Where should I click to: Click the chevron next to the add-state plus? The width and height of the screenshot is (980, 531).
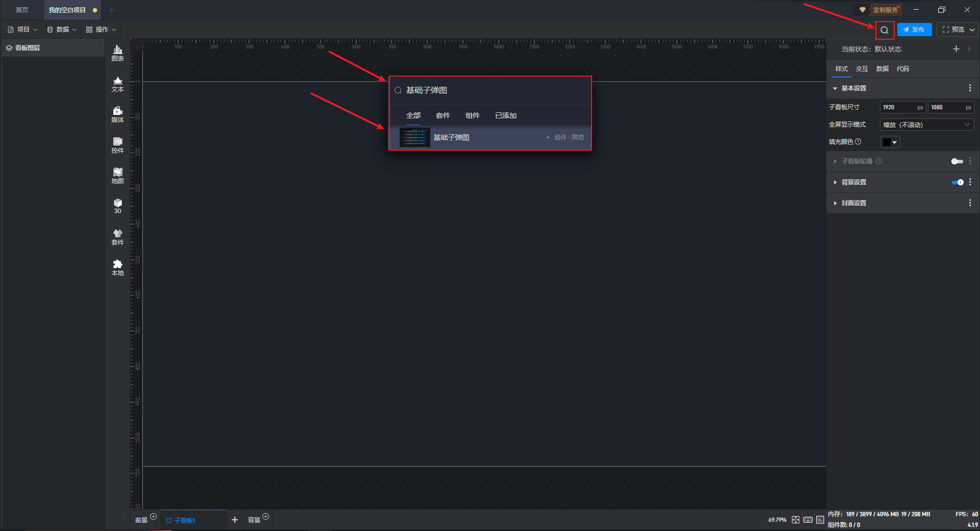click(969, 49)
